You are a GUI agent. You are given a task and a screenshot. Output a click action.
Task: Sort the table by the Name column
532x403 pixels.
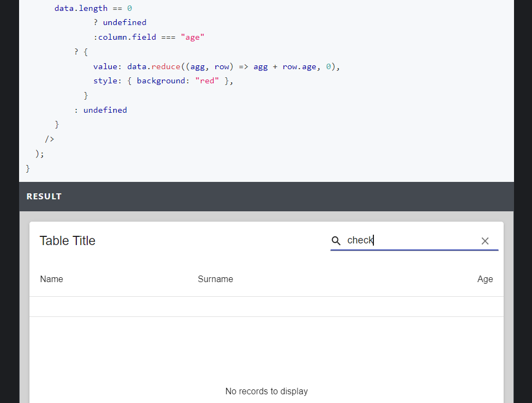(51, 279)
